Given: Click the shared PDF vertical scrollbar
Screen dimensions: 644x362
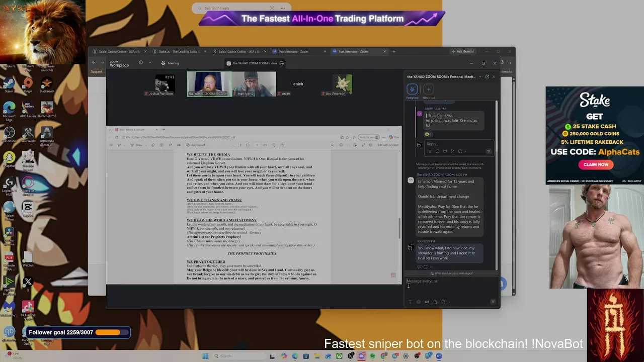Looking at the screenshot, I should [400, 229].
